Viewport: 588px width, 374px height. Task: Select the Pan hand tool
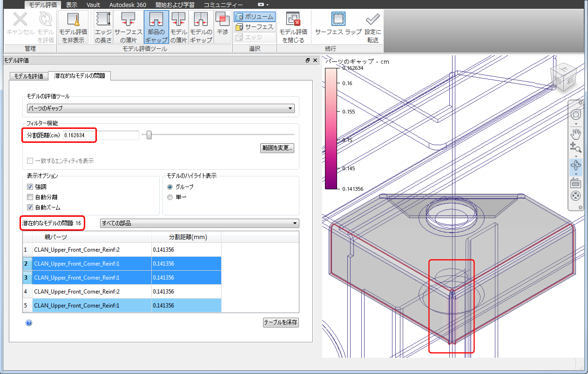click(x=575, y=134)
